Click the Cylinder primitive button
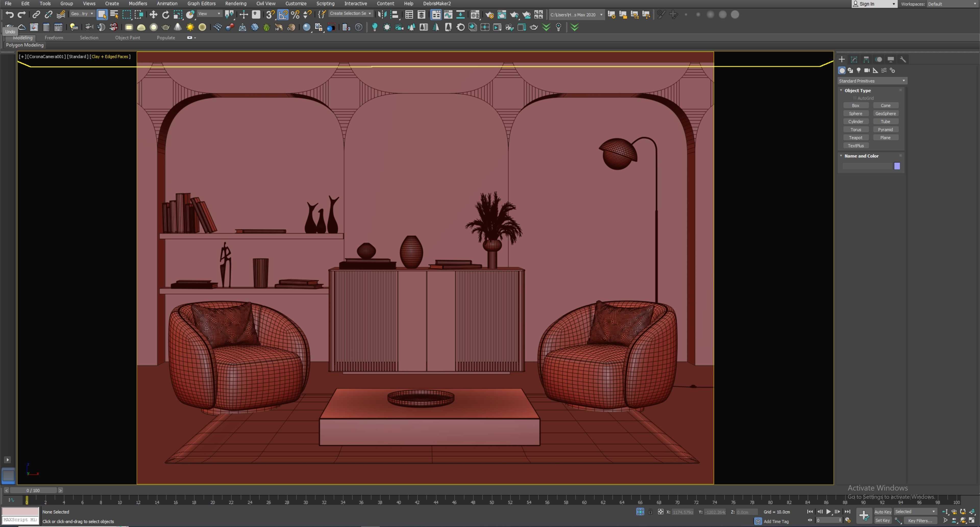This screenshot has height=527, width=980. coord(856,121)
